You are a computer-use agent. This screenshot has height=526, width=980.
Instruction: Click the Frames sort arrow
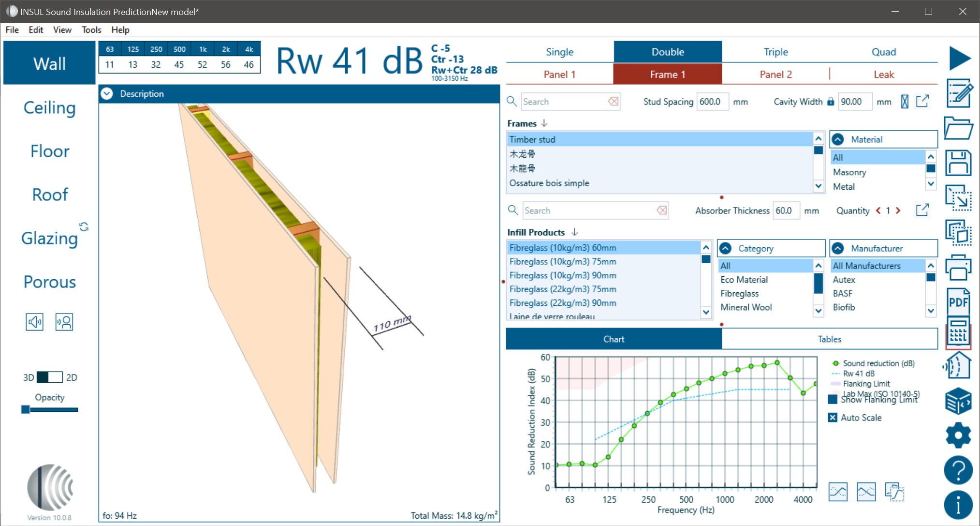coord(544,123)
